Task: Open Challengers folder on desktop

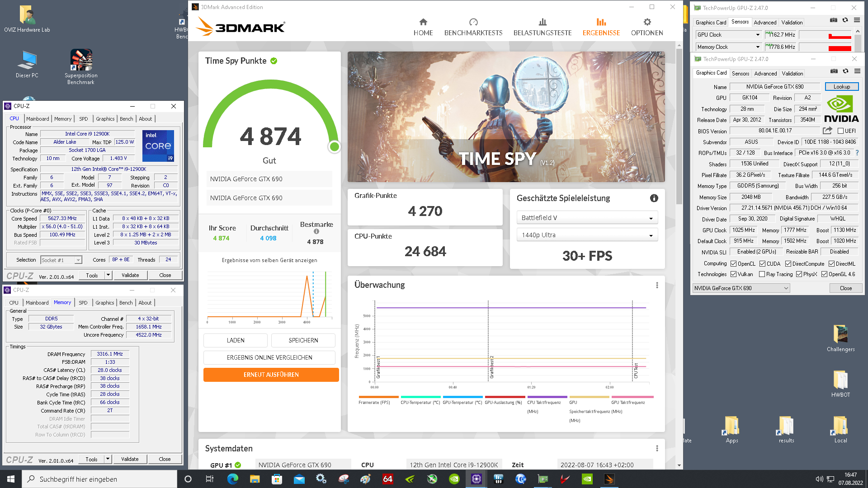Action: pos(840,338)
